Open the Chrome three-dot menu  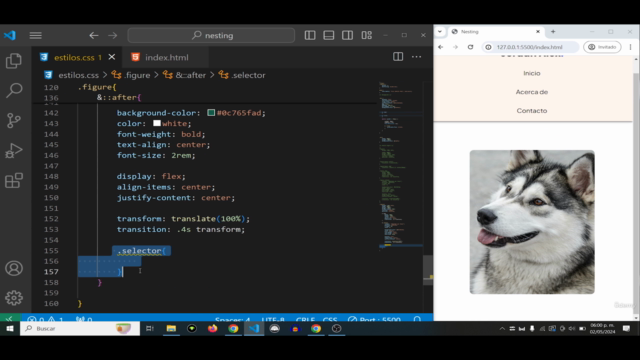(x=631, y=47)
